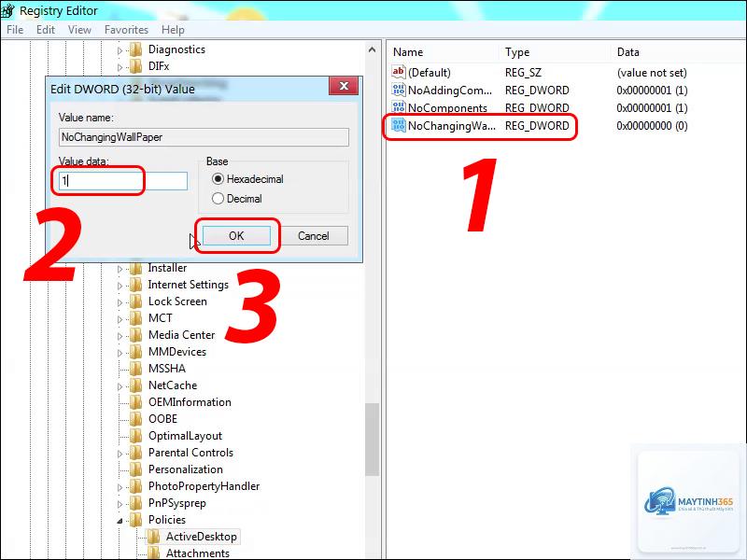Select the Personalization tree item label
This screenshot has height=560, width=747.
click(185, 469)
